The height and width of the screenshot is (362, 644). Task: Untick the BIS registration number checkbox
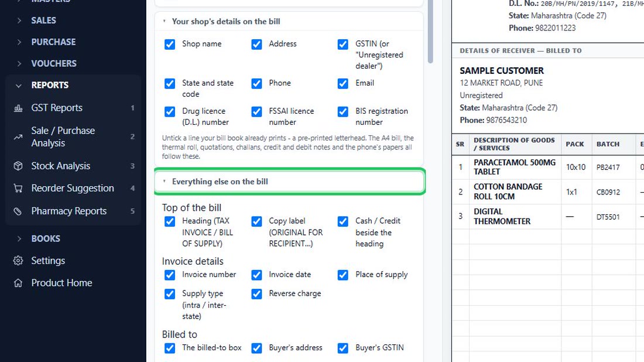[x=343, y=112]
